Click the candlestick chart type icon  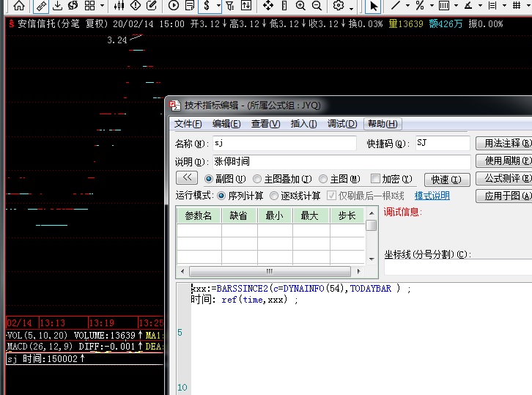coord(119,5)
